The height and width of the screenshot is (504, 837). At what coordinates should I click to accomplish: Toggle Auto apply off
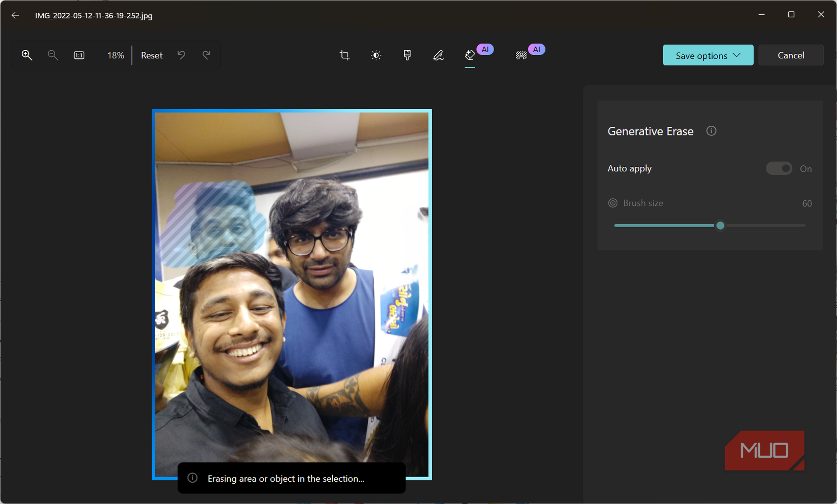click(x=779, y=168)
